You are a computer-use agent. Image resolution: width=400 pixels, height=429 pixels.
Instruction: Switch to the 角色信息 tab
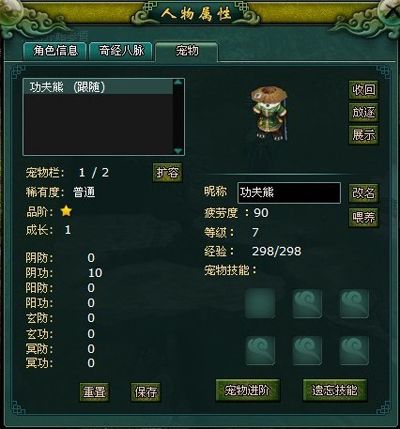point(55,51)
